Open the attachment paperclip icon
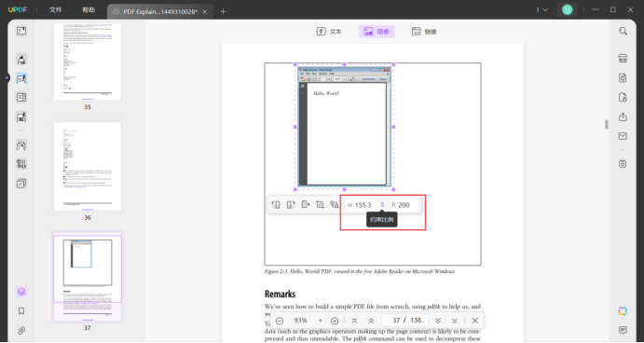The height and width of the screenshot is (343, 644). coord(21,330)
